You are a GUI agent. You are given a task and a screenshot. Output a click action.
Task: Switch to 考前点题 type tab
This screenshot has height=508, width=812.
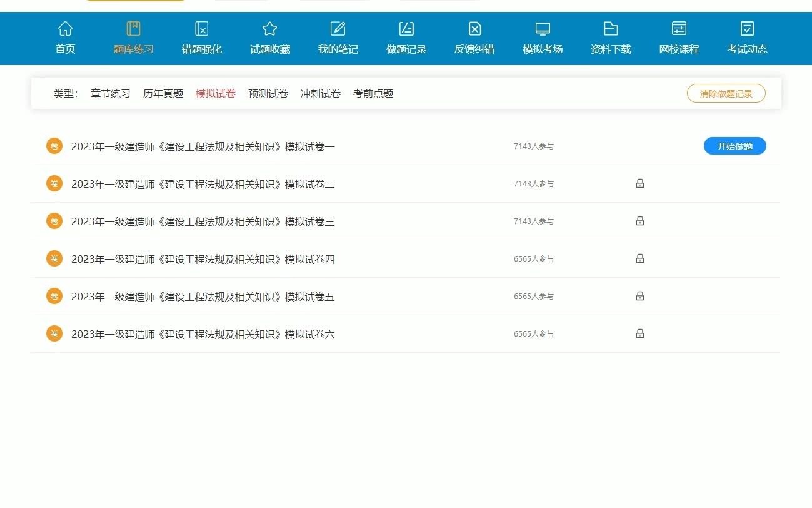373,94
